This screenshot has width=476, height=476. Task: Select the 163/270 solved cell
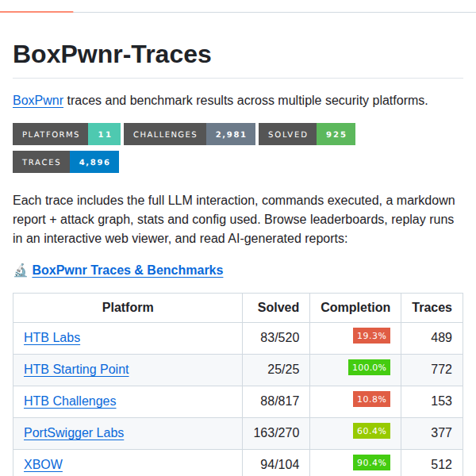pyautogui.click(x=276, y=433)
